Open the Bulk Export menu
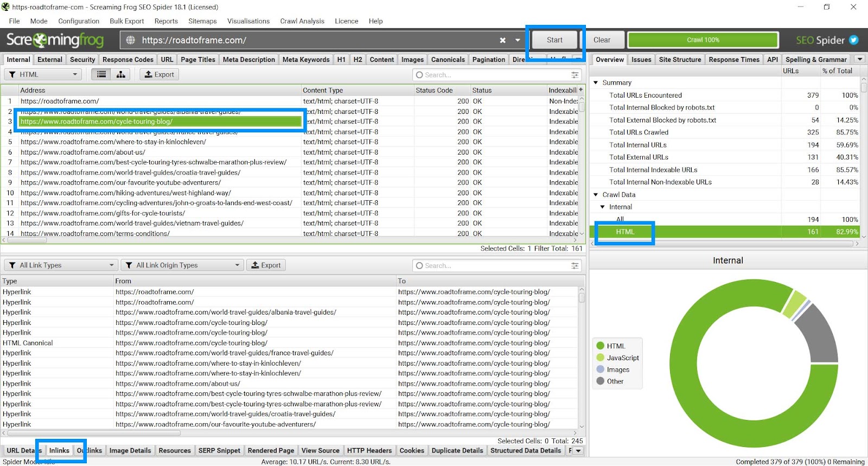This screenshot has width=868, height=466. coord(127,21)
